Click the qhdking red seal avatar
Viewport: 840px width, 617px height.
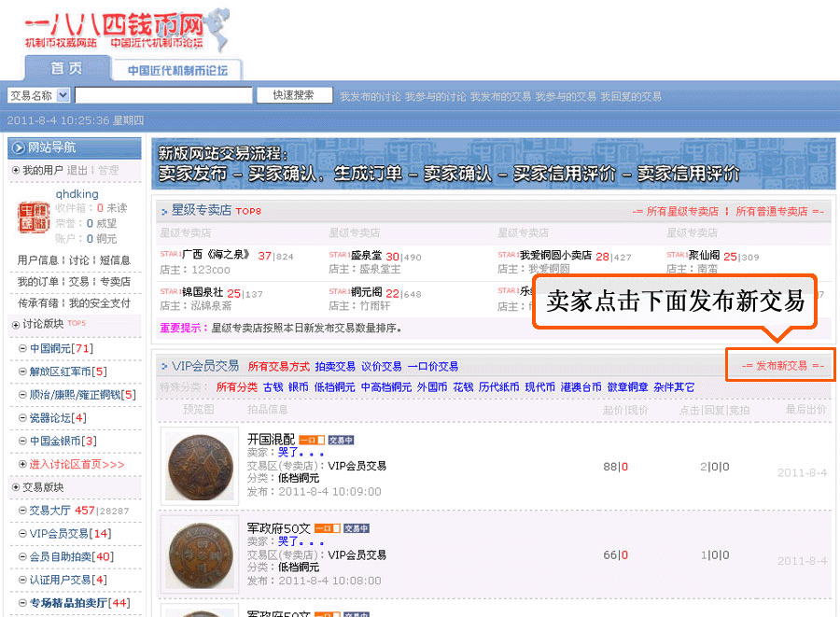pyautogui.click(x=33, y=217)
